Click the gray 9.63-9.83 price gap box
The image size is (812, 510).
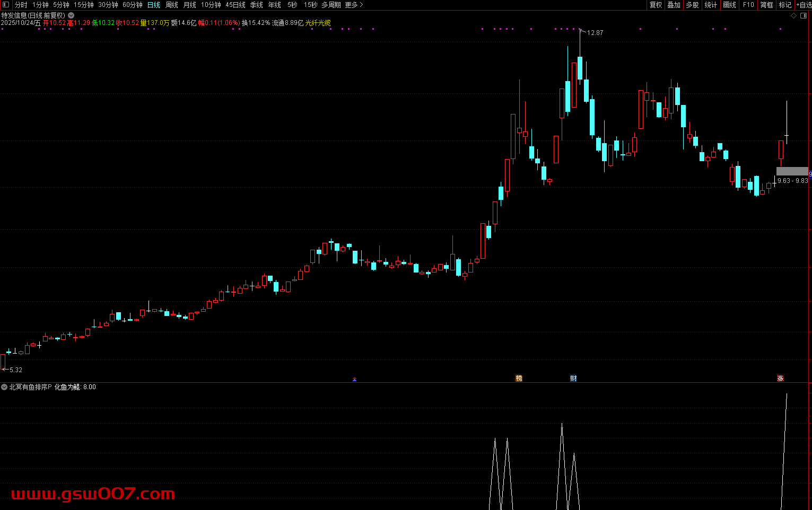(x=792, y=171)
